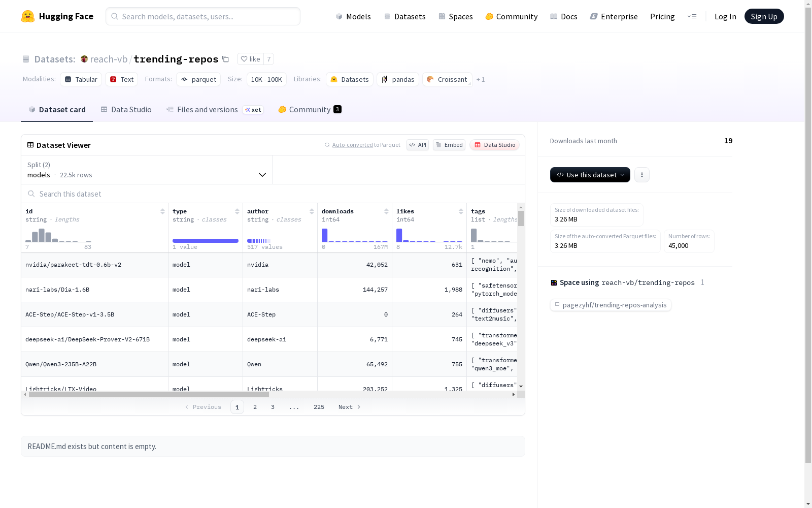
Task: Click the likes distribution histogram
Action: click(429, 235)
